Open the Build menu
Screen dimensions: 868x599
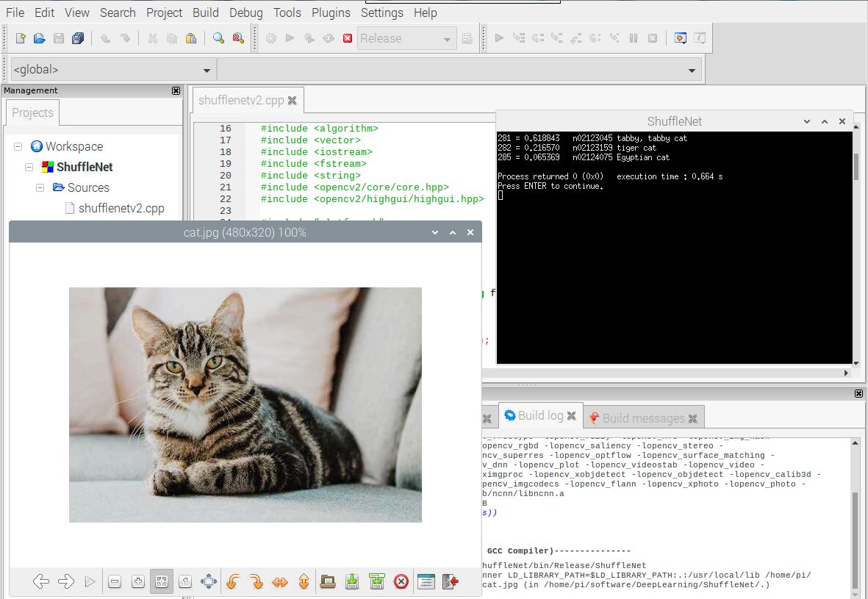[x=206, y=12]
